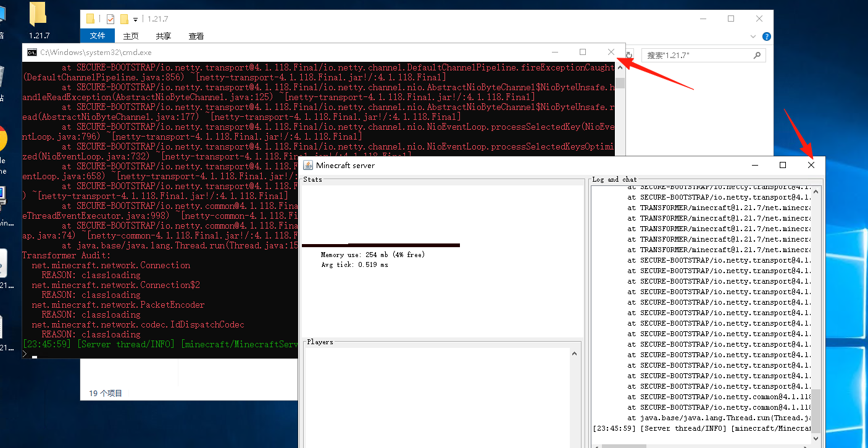Image resolution: width=868 pixels, height=448 pixels.
Task: Click the '[23:45:59] [Server thread/INFO]' line in cmd console
Action: [161, 344]
